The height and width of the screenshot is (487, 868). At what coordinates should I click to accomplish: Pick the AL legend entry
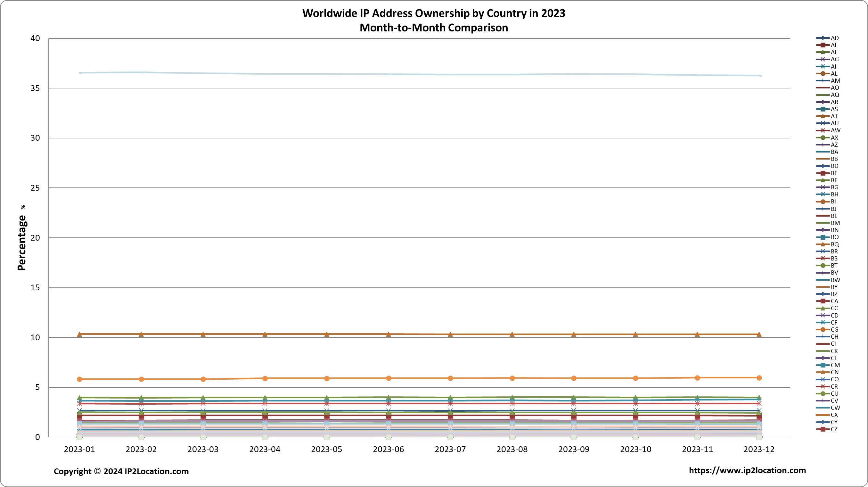pyautogui.click(x=827, y=73)
